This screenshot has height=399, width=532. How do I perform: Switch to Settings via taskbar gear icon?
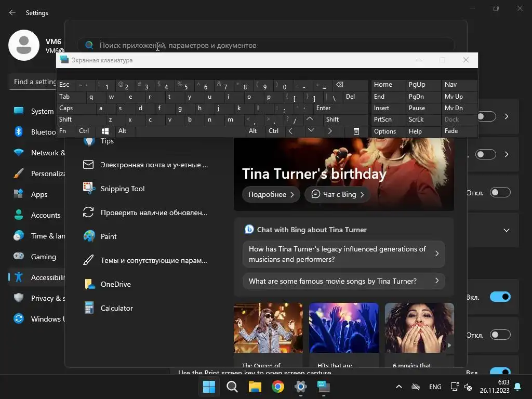301,387
